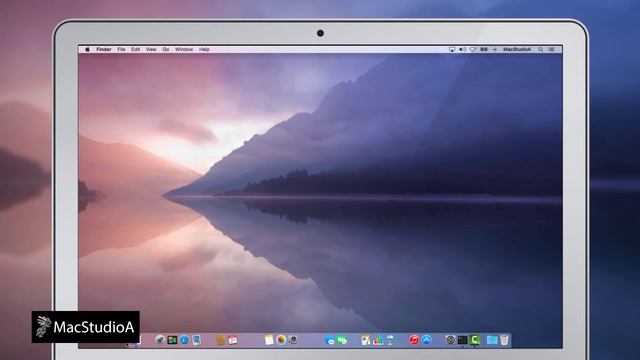Open the green Camtasia icon in Dock

475,340
